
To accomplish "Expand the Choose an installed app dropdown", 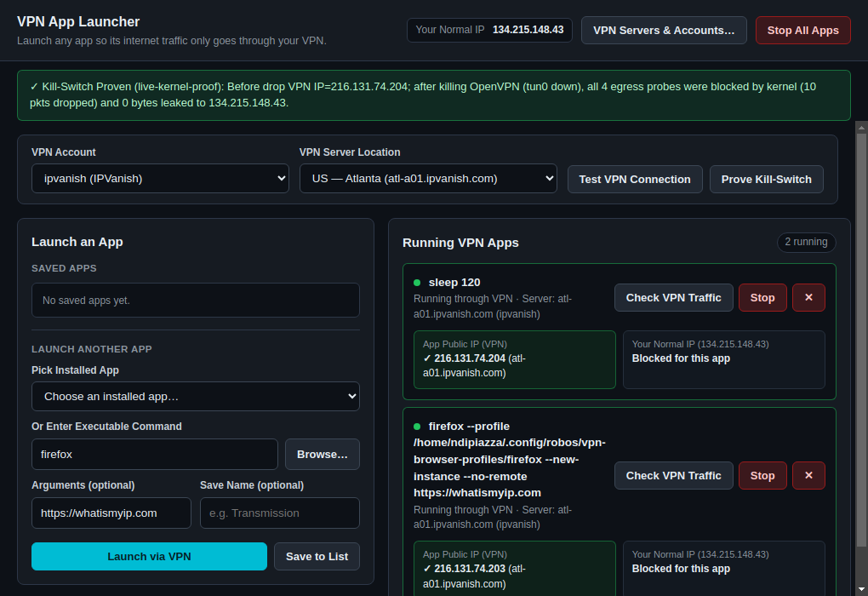I will (196, 396).
